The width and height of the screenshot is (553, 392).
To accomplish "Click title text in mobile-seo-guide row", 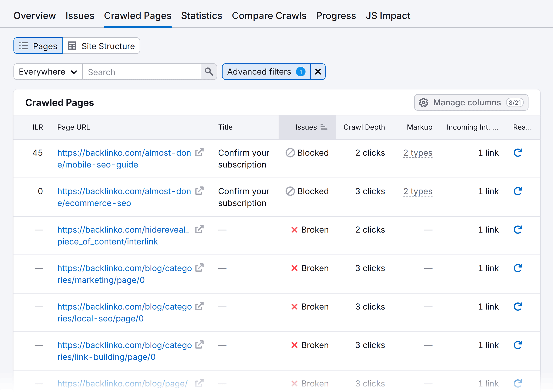I will (244, 159).
